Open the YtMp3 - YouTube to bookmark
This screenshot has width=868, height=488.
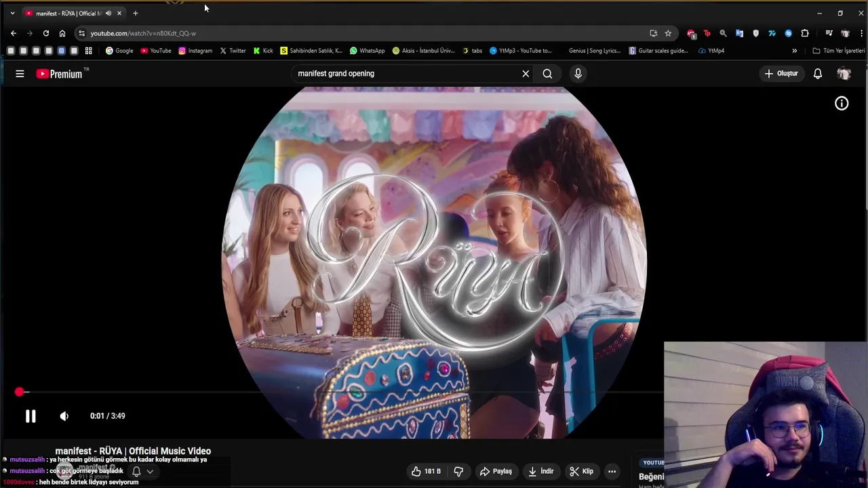tap(521, 51)
